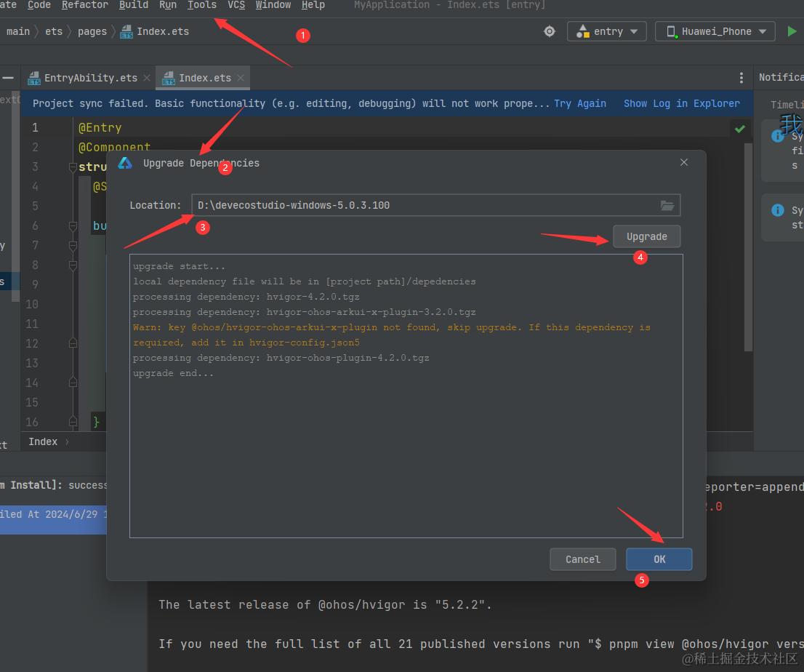This screenshot has width=804, height=672.
Task: Click the Upgrade button
Action: pos(646,236)
